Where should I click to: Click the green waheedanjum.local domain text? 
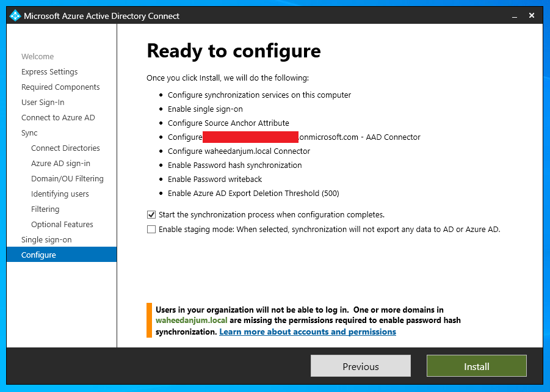(x=192, y=321)
